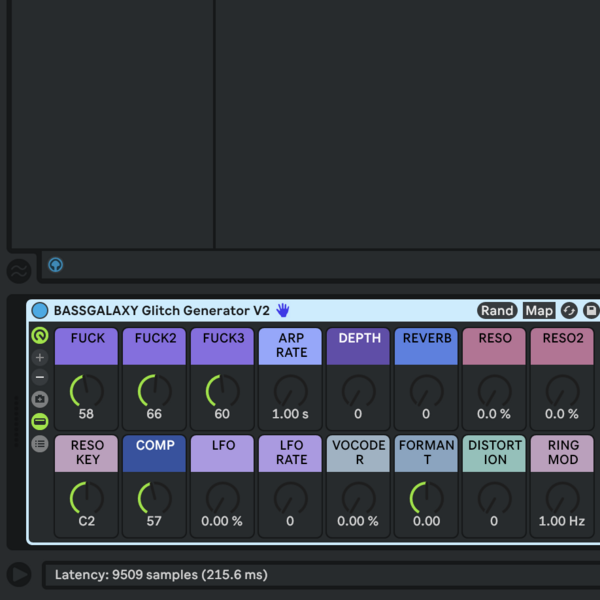
Task: Select the DEPTH label header
Action: click(358, 346)
